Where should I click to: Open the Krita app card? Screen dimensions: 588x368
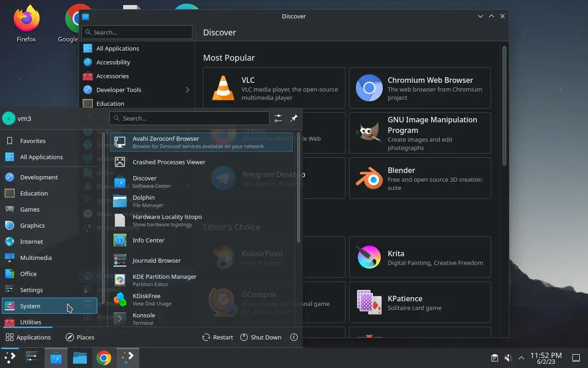(420, 257)
